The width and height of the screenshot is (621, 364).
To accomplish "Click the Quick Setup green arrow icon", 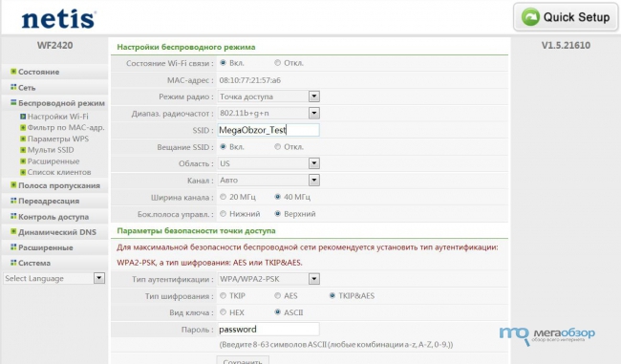I will pyautogui.click(x=530, y=17).
